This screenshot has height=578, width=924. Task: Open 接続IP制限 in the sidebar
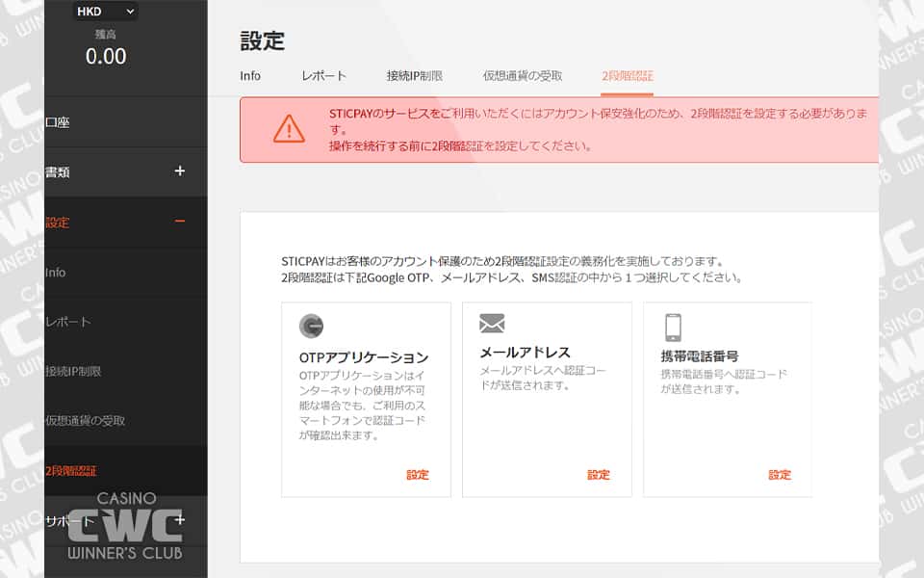(73, 372)
